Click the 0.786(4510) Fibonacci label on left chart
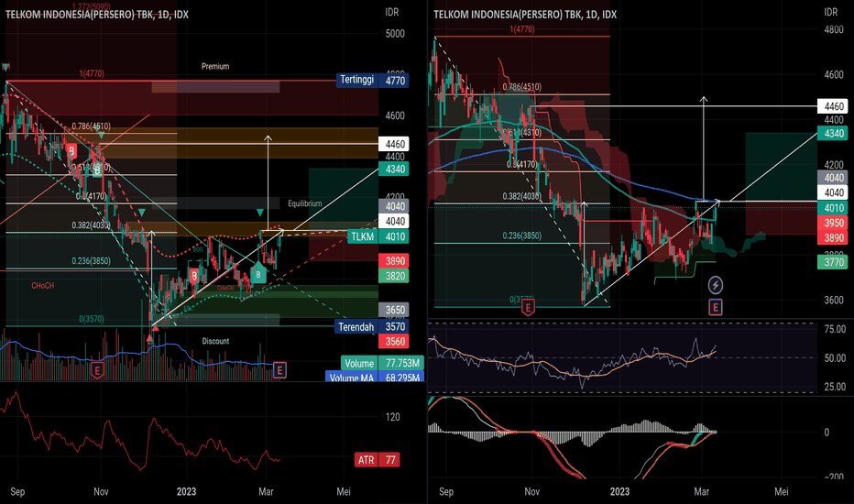Screen dimensions: 854x504 (x=91, y=126)
